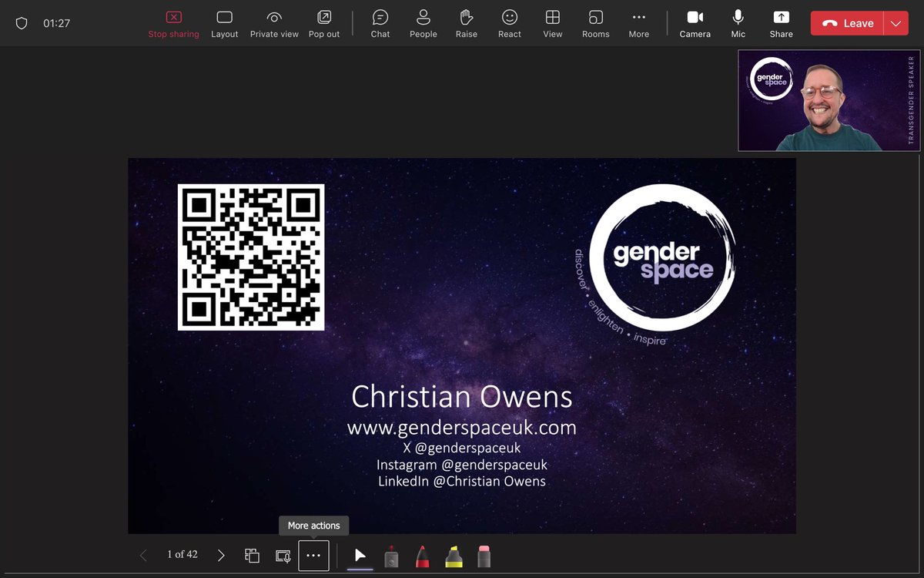Toggle Private view
This screenshot has width=924, height=578.
274,24
